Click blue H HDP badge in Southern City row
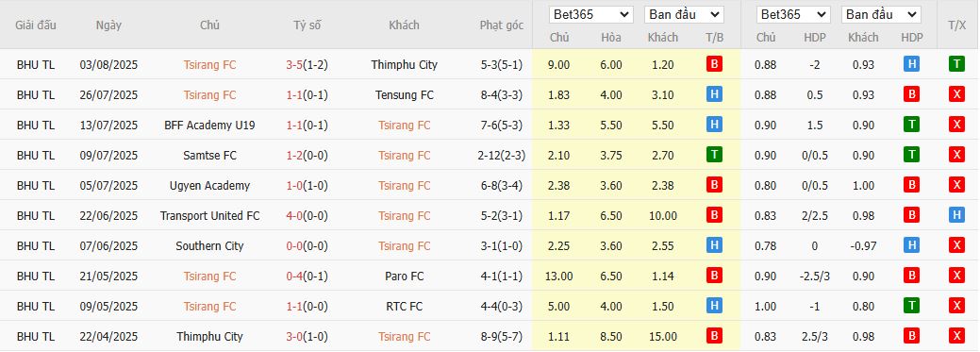The image size is (980, 352). [911, 245]
